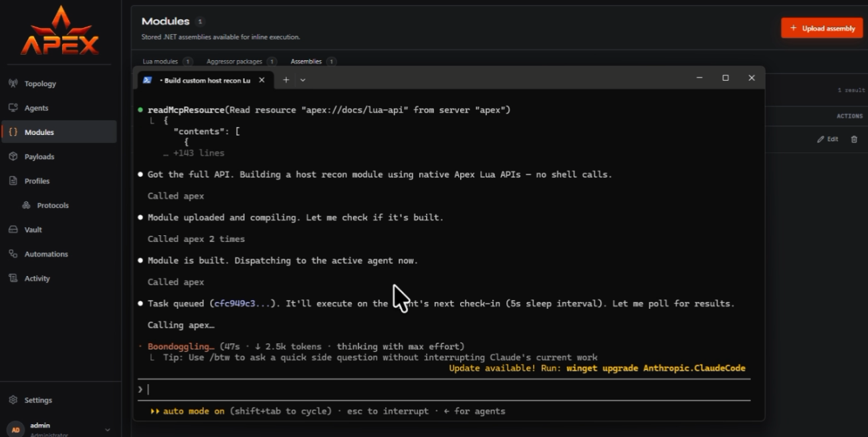This screenshot has width=868, height=437.
Task: Open the Vault section
Action: [33, 230]
